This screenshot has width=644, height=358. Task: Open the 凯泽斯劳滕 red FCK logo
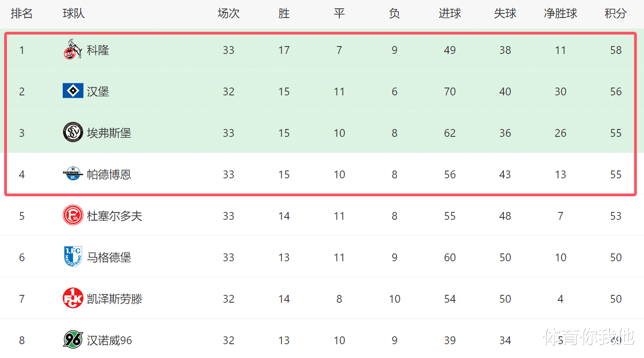pos(73,298)
